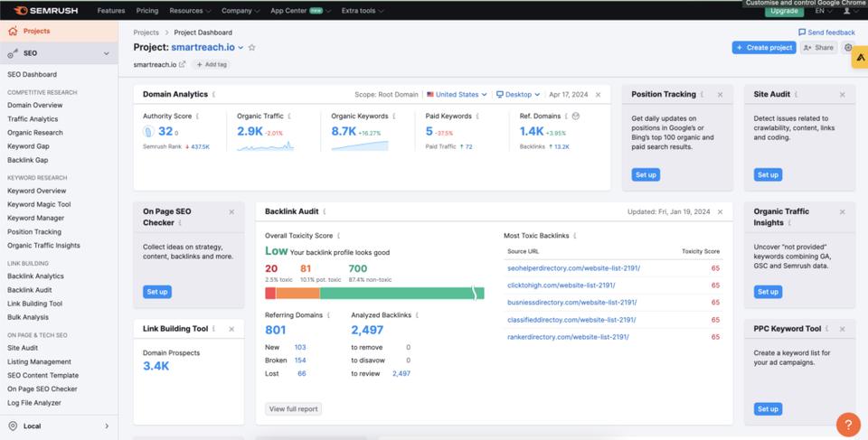
Task: Click the Authority Score info icon
Action: point(198,117)
